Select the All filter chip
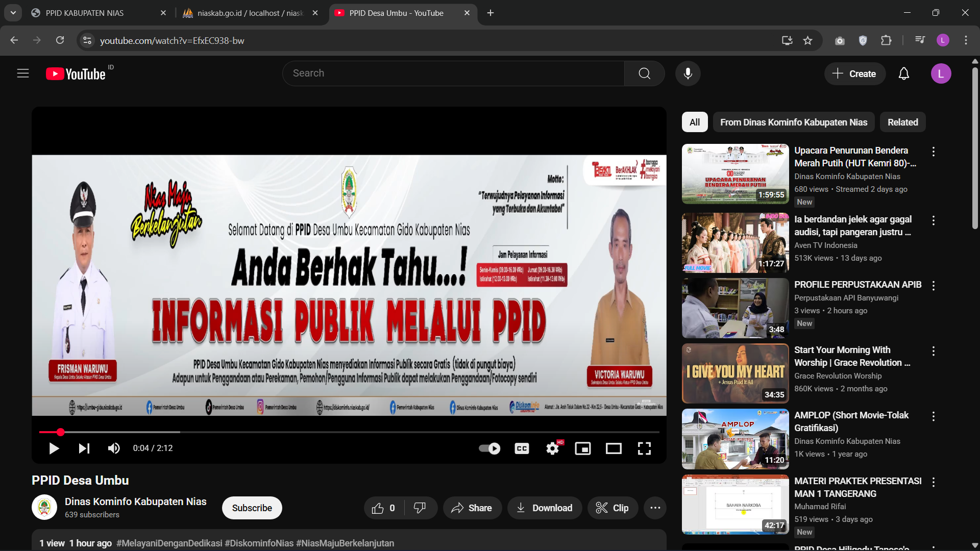Image resolution: width=980 pixels, height=551 pixels. coord(694,122)
